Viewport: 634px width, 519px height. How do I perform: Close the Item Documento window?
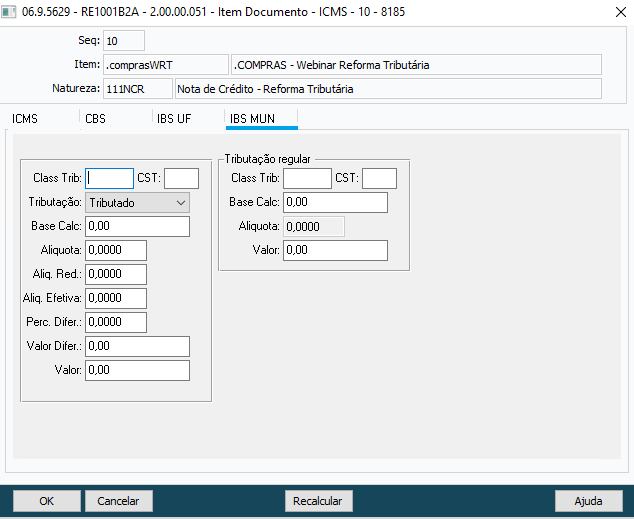(x=621, y=12)
